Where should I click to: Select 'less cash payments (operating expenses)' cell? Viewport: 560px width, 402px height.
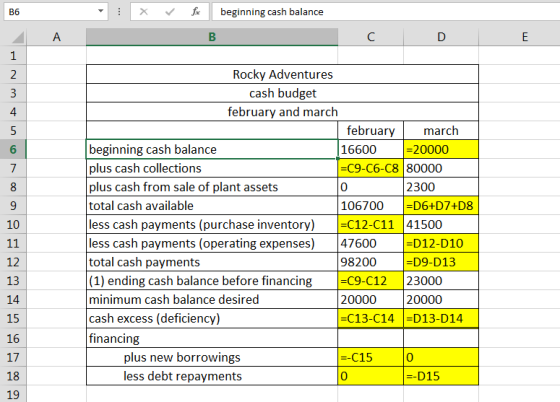point(212,243)
